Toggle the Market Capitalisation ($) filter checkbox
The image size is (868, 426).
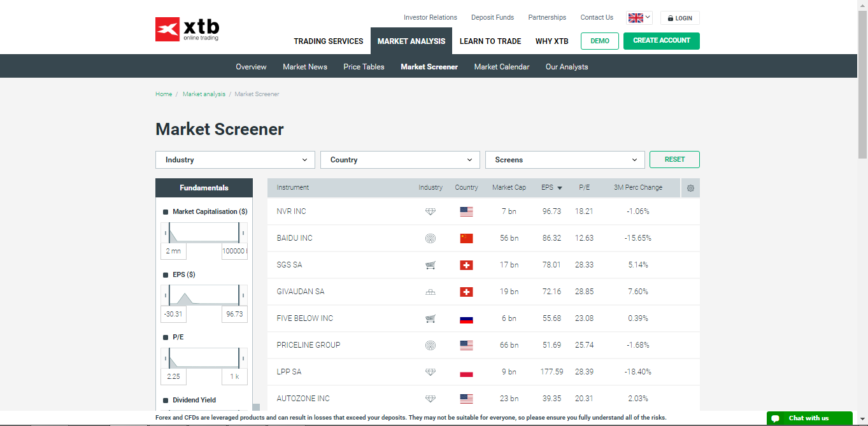coord(166,212)
